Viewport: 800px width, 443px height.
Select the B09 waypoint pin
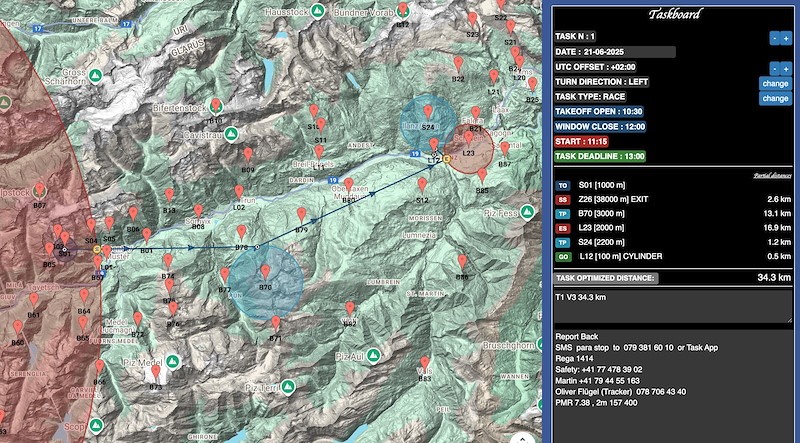click(249, 154)
